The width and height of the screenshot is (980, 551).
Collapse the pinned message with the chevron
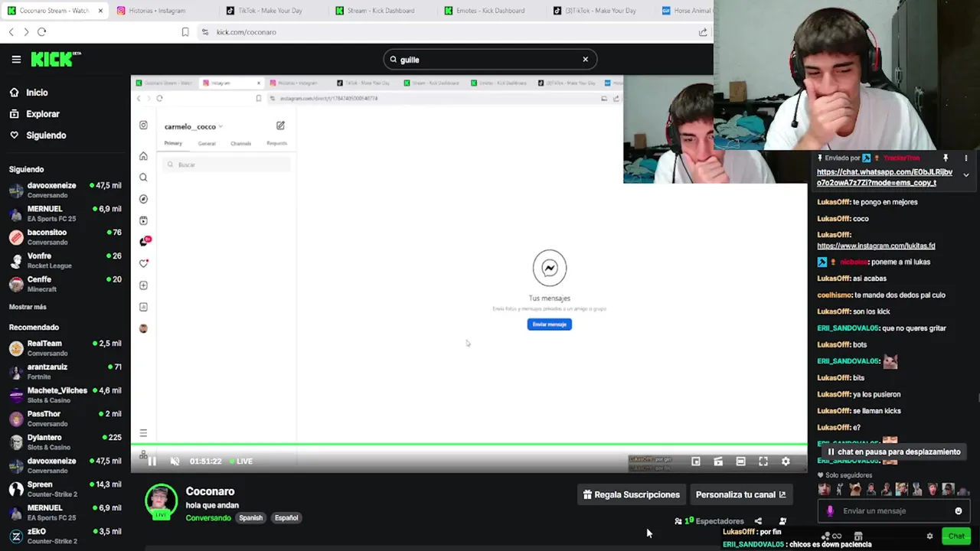[x=966, y=175]
